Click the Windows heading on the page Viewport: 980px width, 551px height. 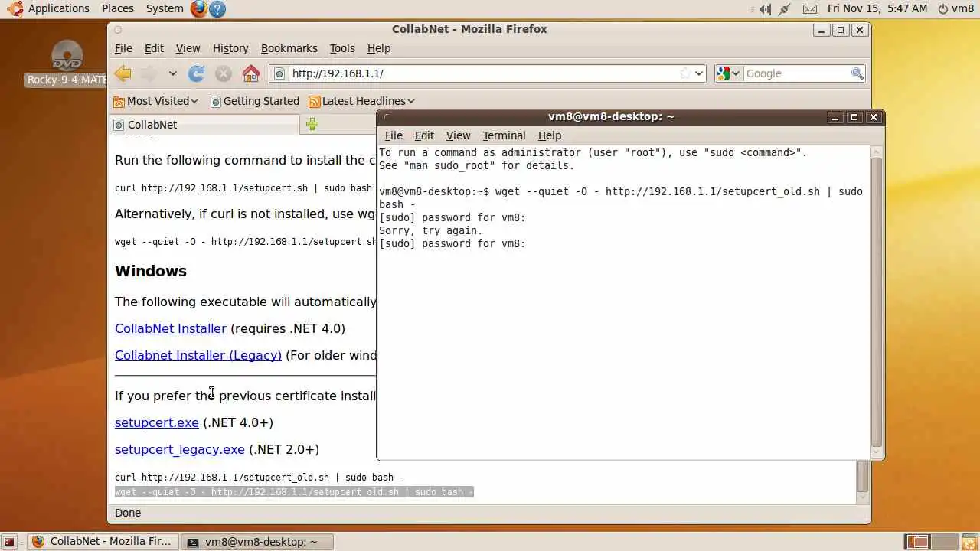[x=151, y=271]
